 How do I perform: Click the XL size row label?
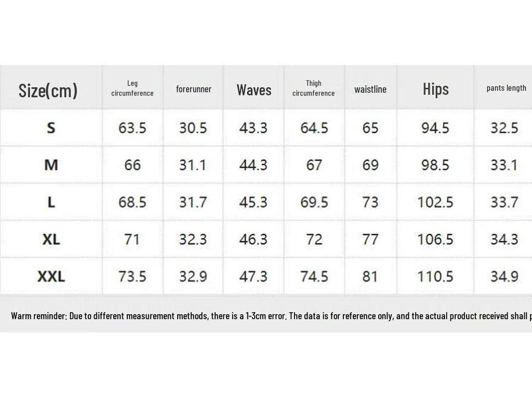pyautogui.click(x=51, y=240)
